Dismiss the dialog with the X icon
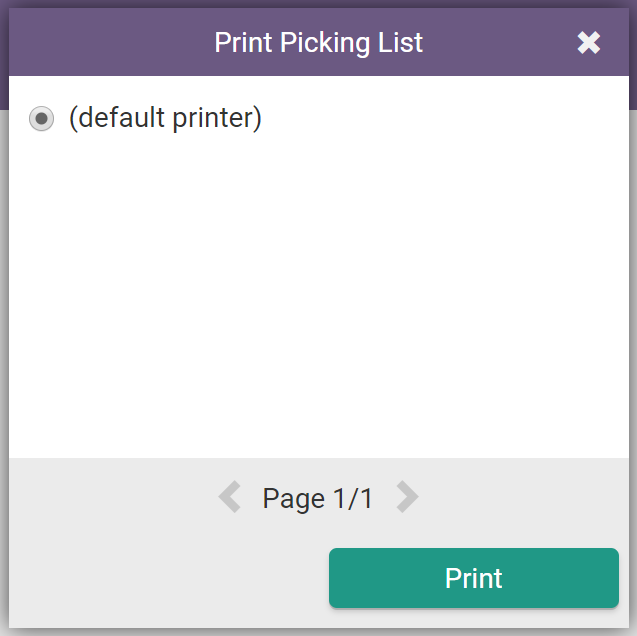637x636 pixels. point(589,43)
